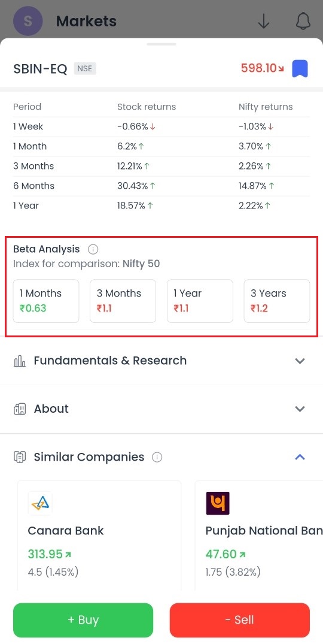The height and width of the screenshot is (644, 323).
Task: Expand the About section chevron
Action: pyautogui.click(x=300, y=409)
